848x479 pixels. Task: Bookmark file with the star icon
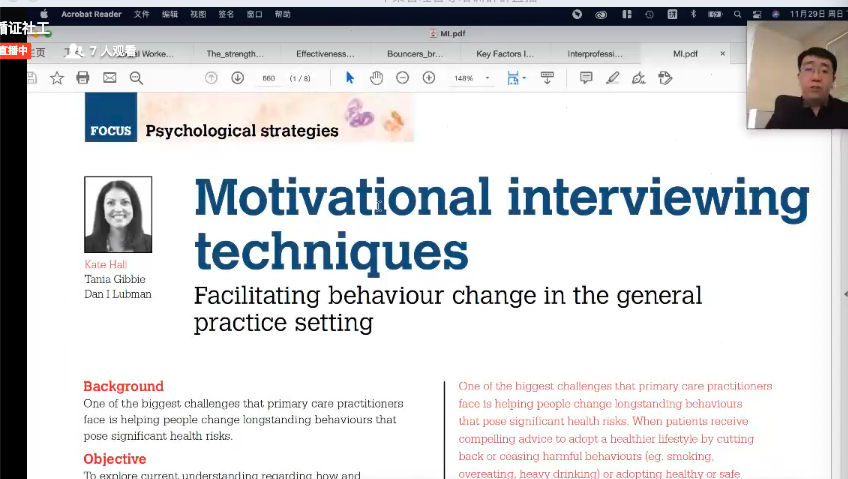(57, 78)
